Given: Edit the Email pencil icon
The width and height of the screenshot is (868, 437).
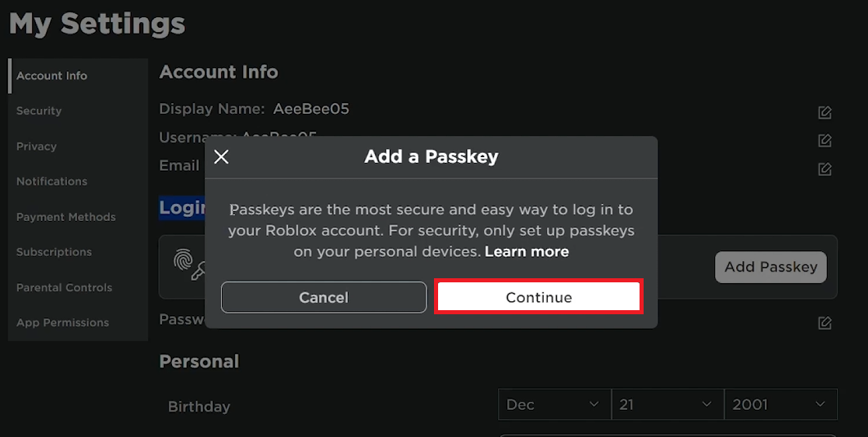Looking at the screenshot, I should click(x=825, y=169).
